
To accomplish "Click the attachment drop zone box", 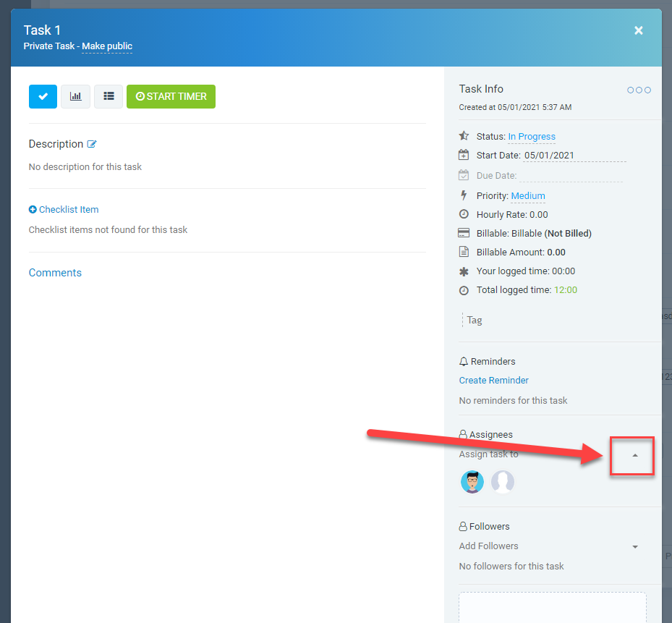I will pos(553,608).
